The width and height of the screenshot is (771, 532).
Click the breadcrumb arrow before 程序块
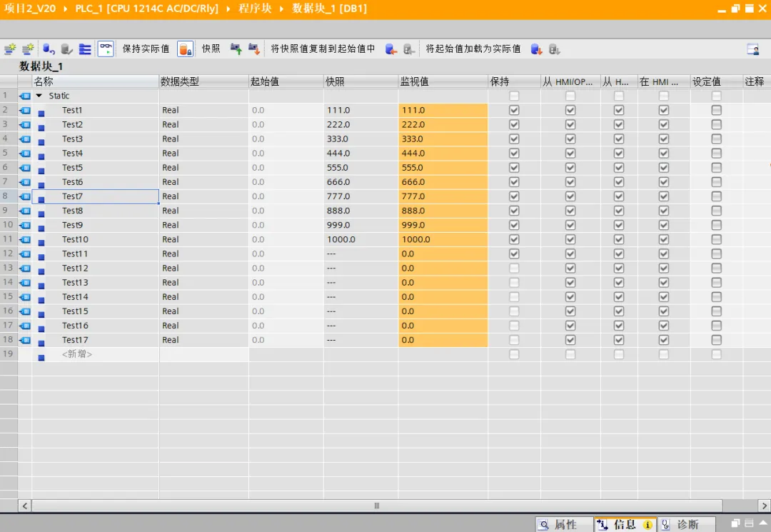pos(228,9)
